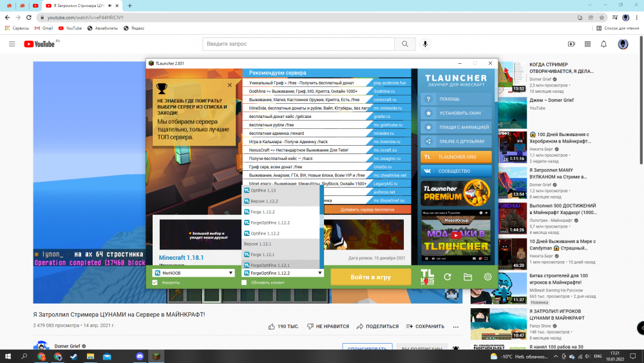Open Авиабилеты bookmark
The height and width of the screenshot is (363, 644).
click(102, 28)
